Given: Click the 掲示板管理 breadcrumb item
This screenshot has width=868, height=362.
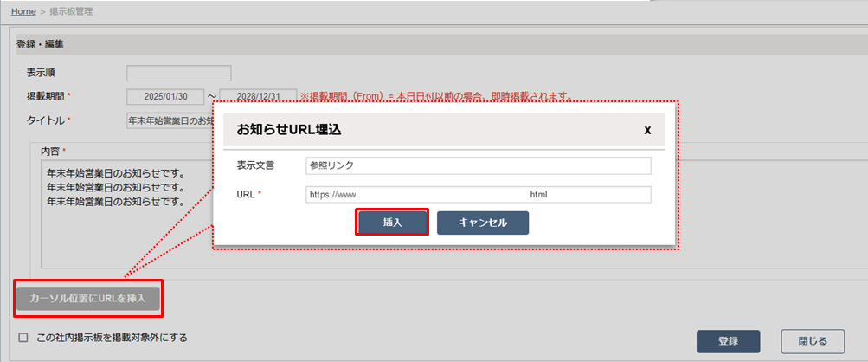Looking at the screenshot, I should click(73, 12).
